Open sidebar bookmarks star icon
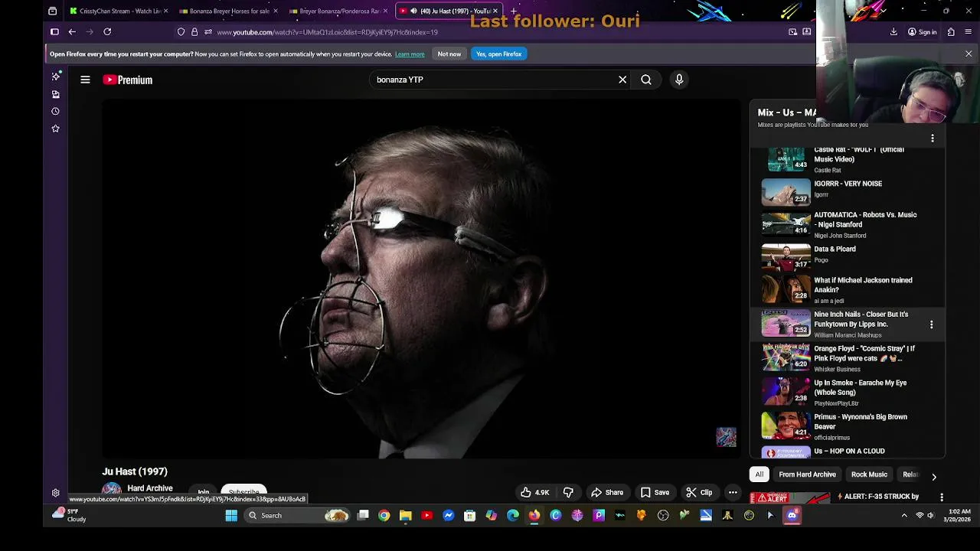This screenshot has width=980, height=551. 55,129
